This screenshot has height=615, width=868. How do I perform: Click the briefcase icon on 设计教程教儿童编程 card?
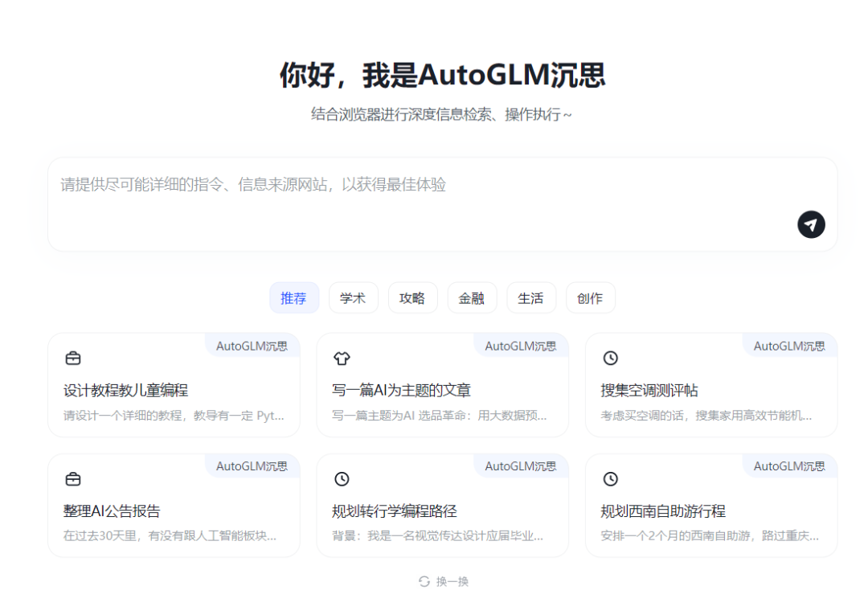pos(73,359)
